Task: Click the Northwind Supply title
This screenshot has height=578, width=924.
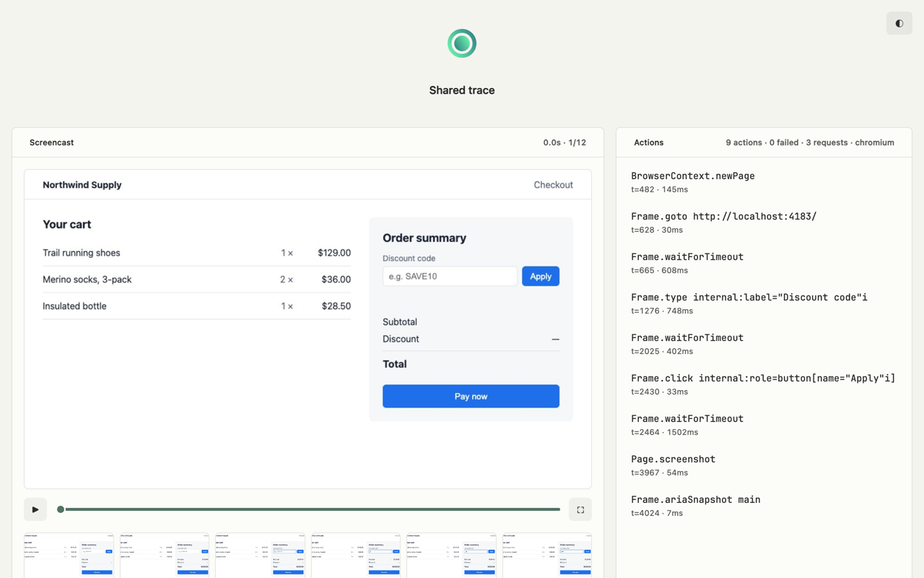Action: click(82, 185)
